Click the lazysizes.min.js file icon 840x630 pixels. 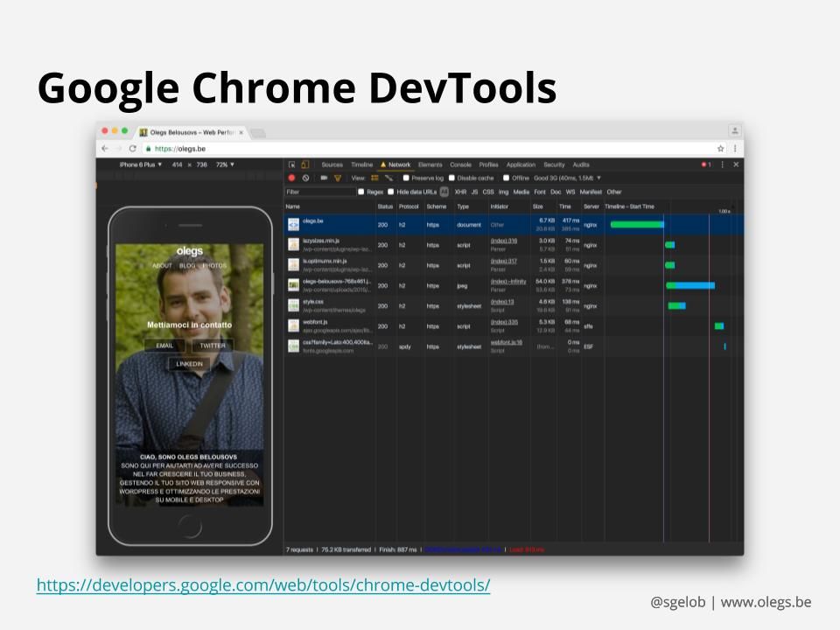(294, 245)
